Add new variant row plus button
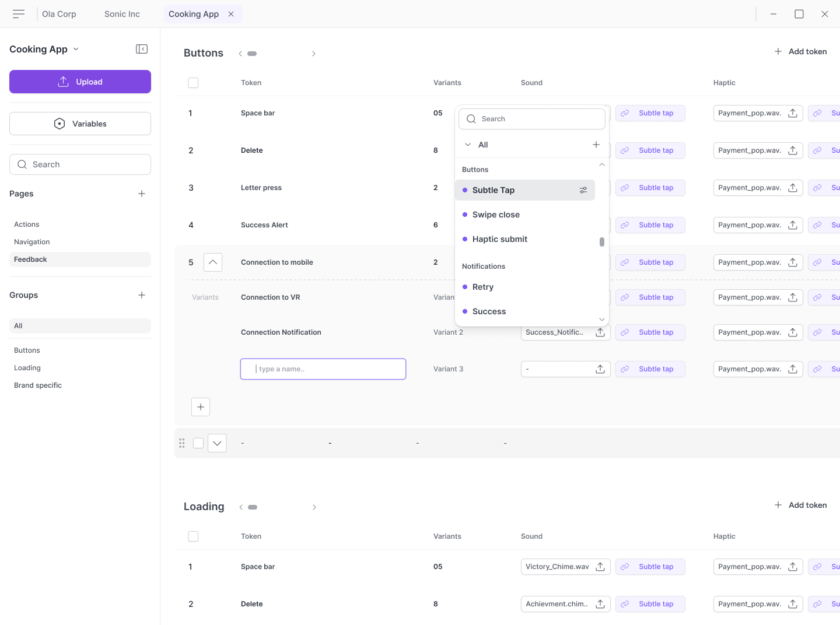840x625 pixels. [x=201, y=407]
